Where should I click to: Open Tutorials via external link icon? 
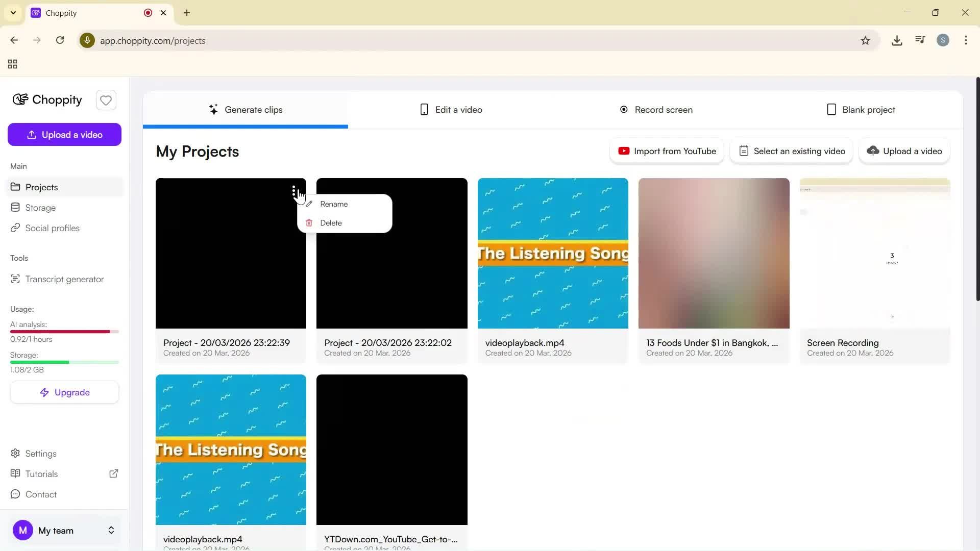114,473
